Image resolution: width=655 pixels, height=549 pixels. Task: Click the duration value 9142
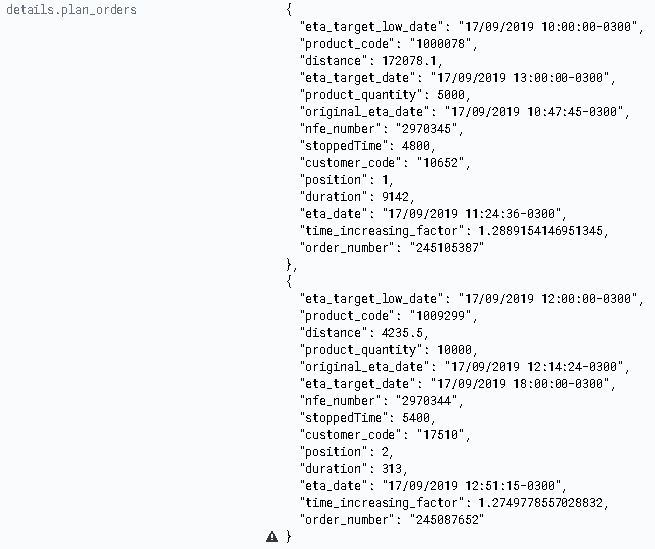tap(395, 197)
